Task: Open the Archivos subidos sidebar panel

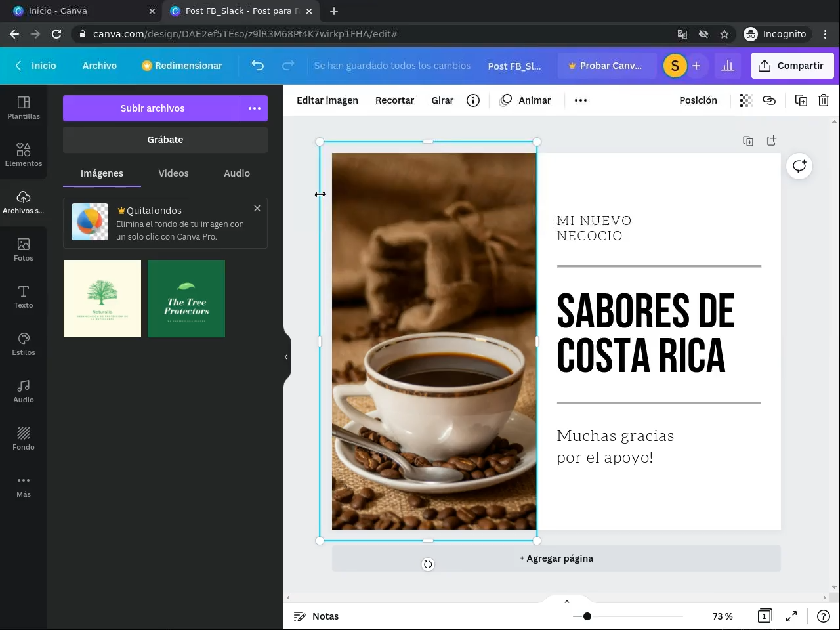Action: [24, 202]
